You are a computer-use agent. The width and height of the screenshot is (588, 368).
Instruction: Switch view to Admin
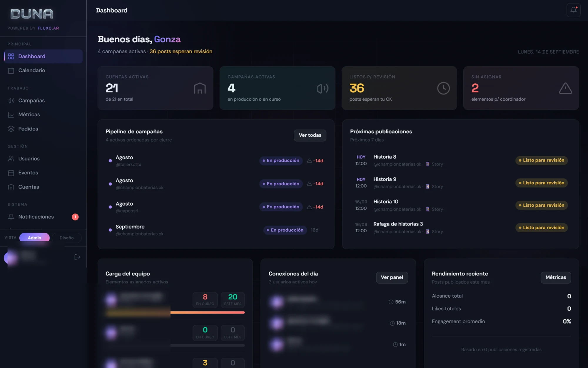pyautogui.click(x=34, y=238)
